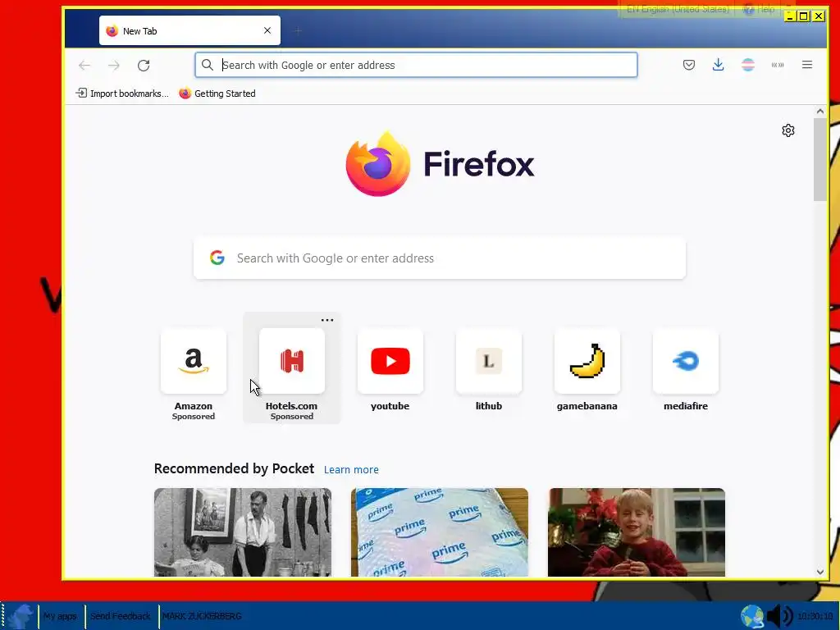
Task: Select the New Tab tab
Action: pyautogui.click(x=189, y=30)
